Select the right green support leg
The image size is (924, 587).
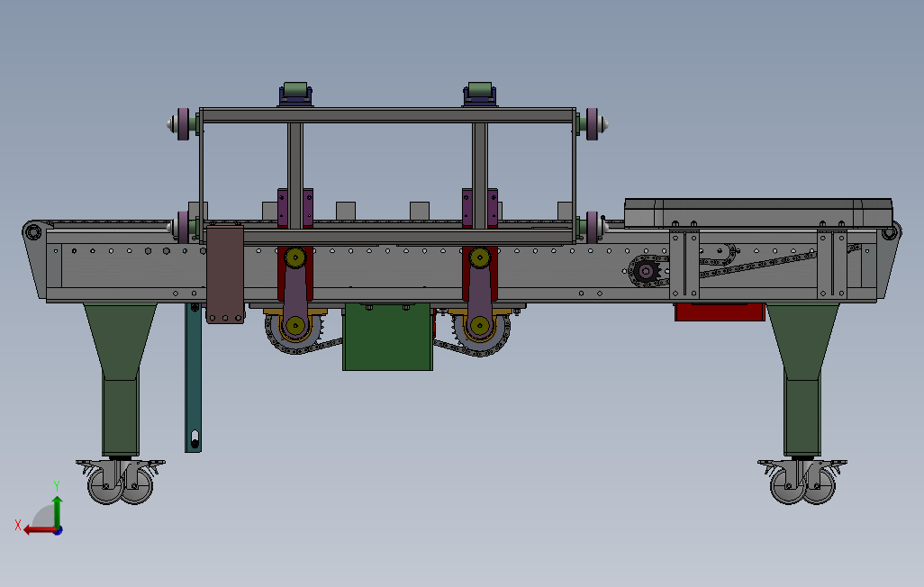pos(802,380)
